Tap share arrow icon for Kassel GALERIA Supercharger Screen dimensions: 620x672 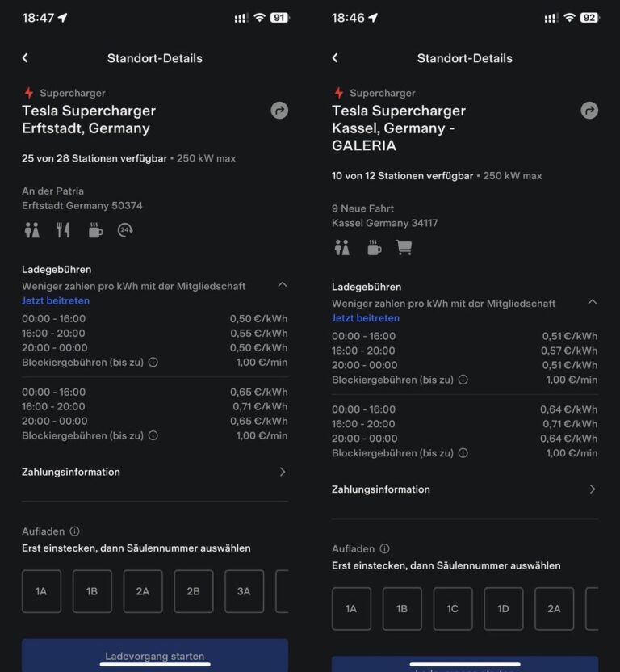589,111
